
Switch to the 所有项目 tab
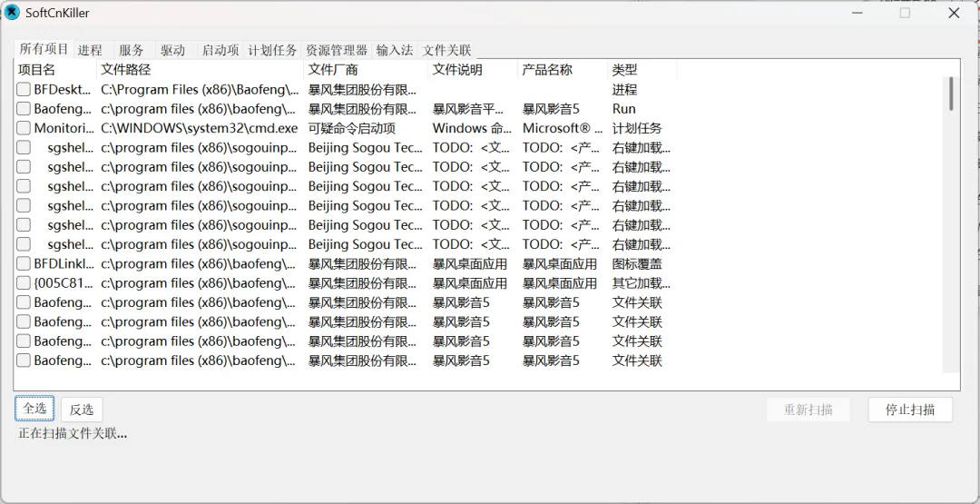point(44,49)
